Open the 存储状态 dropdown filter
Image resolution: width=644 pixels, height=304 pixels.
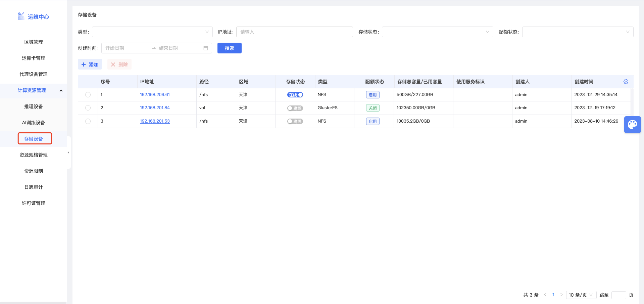point(438,32)
